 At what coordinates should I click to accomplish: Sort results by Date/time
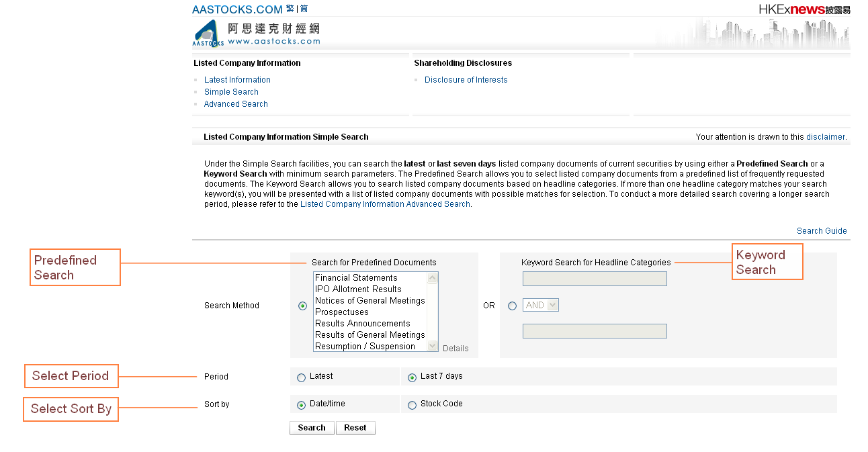(301, 405)
